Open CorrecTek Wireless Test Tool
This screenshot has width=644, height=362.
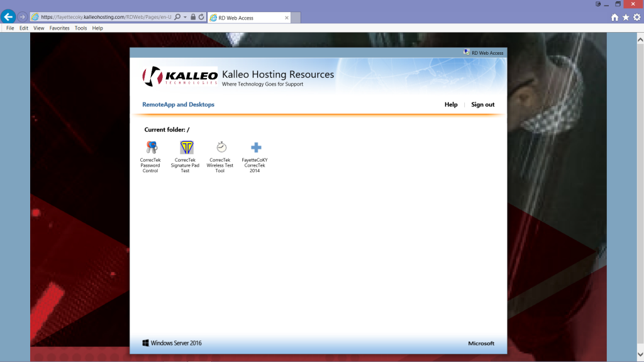[220, 156]
